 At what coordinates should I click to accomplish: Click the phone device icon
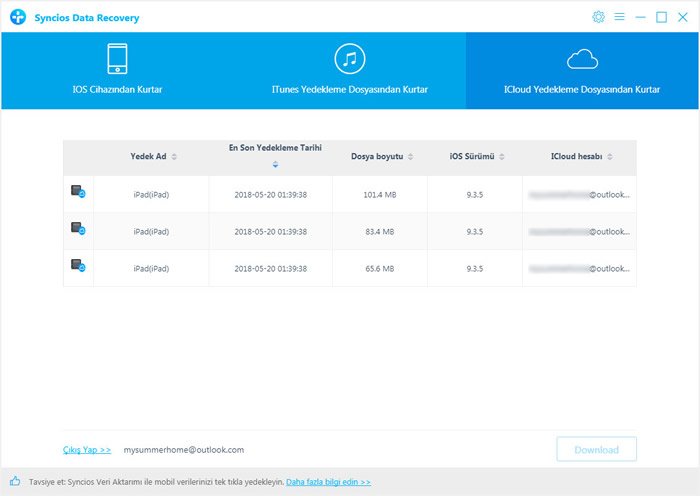(x=117, y=58)
